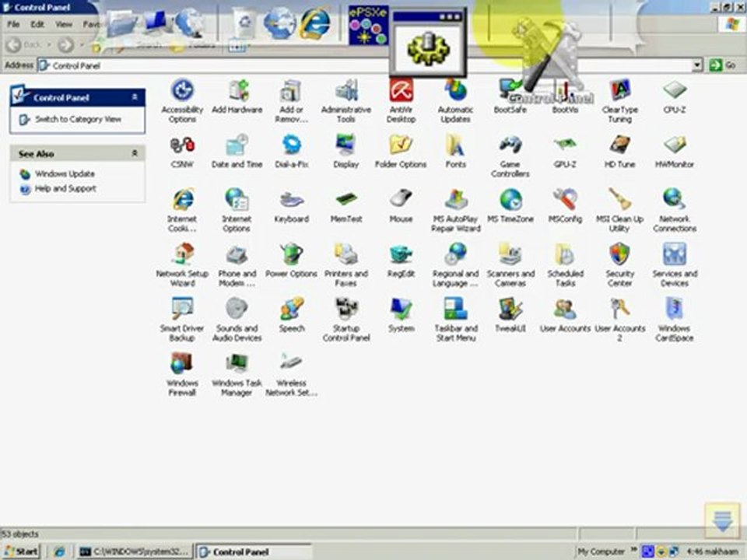
Task: Open Network Connections icon
Action: (675, 210)
